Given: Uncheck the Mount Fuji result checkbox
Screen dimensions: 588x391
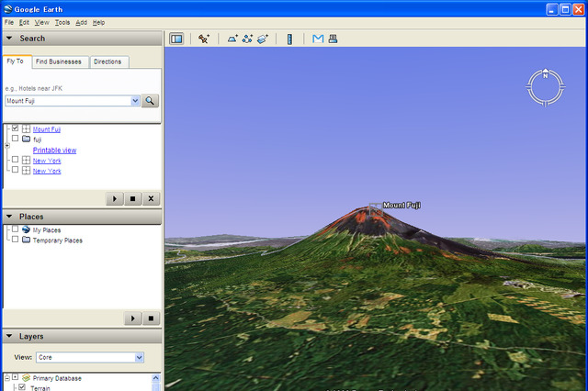Looking at the screenshot, I should tap(15, 128).
